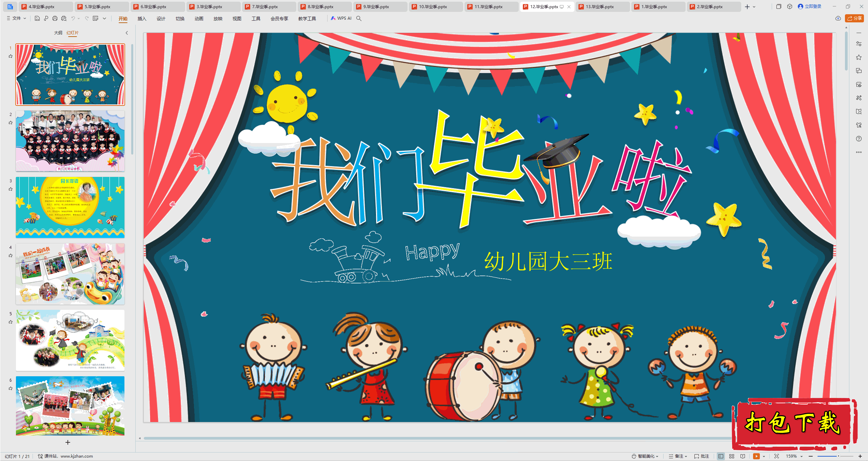
Task: Click the image extraction icon in right sidebar
Action: click(x=859, y=125)
